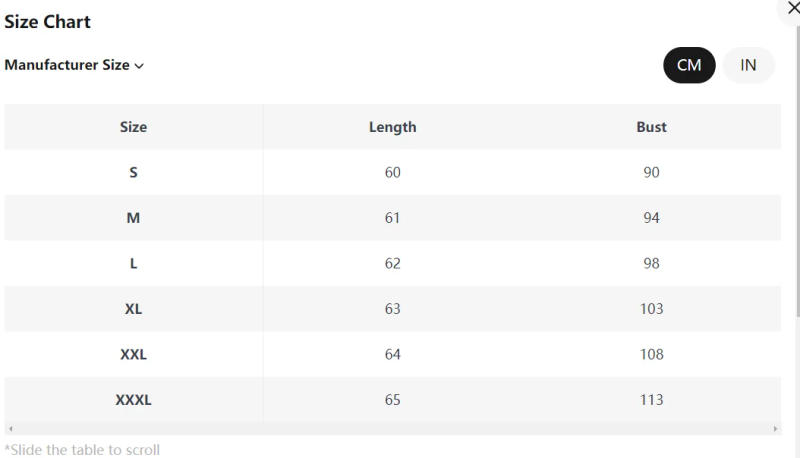The image size is (800, 458).
Task: Click the Size Chart title
Action: click(x=47, y=22)
